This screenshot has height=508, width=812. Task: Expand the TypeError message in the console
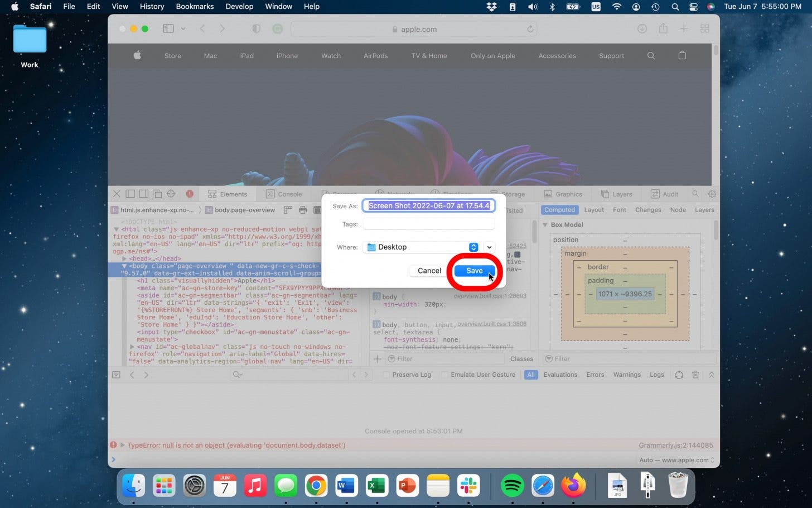(122, 445)
